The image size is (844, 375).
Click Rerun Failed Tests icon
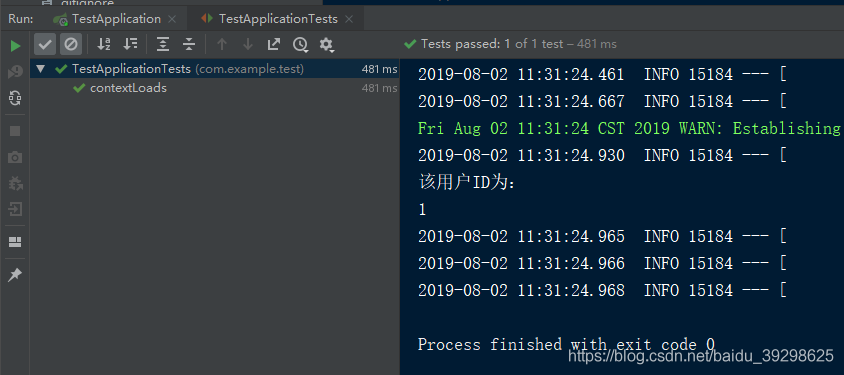(15, 72)
